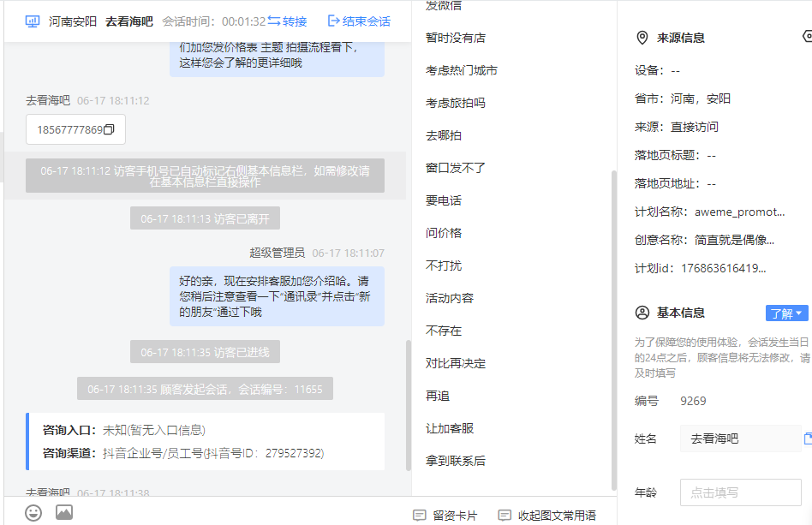Click the 计划名称 value aweme_promot...
812x525 pixels.
(x=739, y=212)
